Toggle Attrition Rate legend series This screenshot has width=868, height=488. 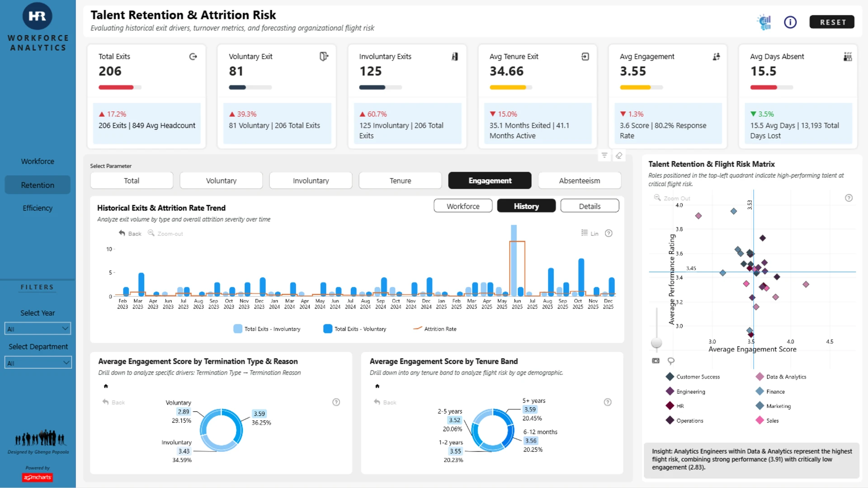(435, 329)
